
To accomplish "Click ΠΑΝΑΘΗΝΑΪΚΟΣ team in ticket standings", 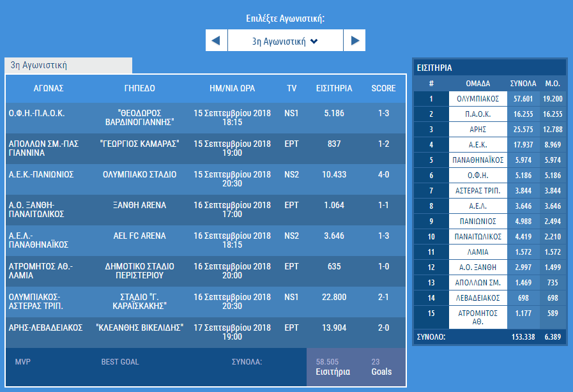I will [x=478, y=160].
